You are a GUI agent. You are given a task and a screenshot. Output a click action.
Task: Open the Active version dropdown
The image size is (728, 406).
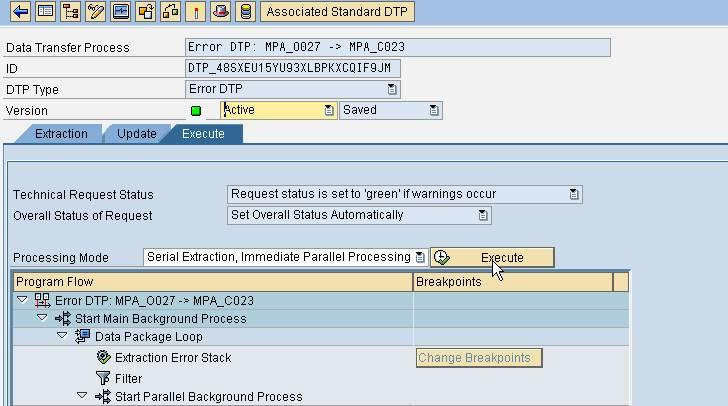coord(329,110)
